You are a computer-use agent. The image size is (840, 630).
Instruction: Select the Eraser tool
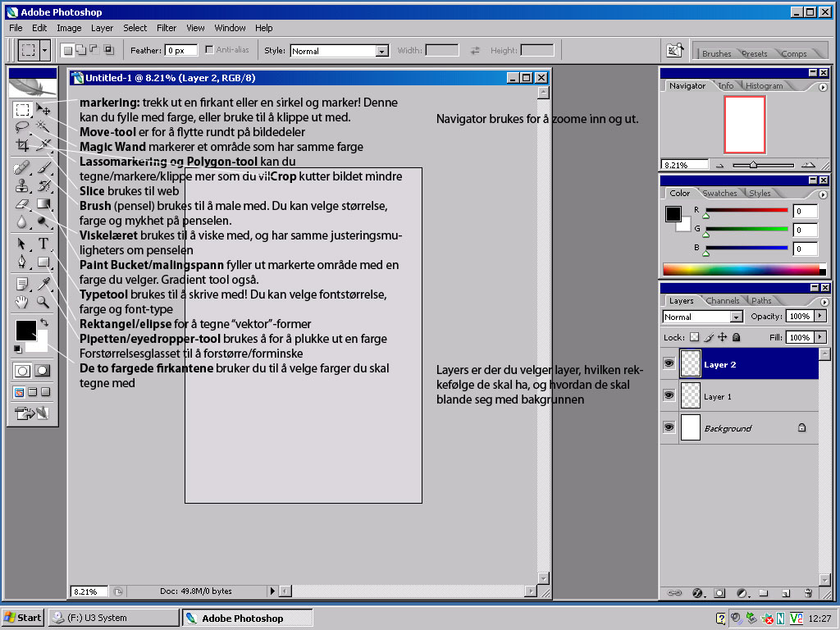pyautogui.click(x=22, y=203)
